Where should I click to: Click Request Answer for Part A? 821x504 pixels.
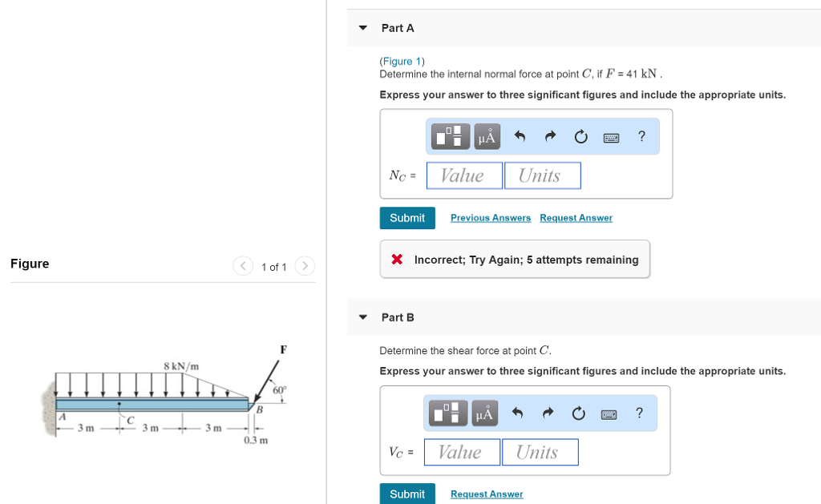click(576, 218)
